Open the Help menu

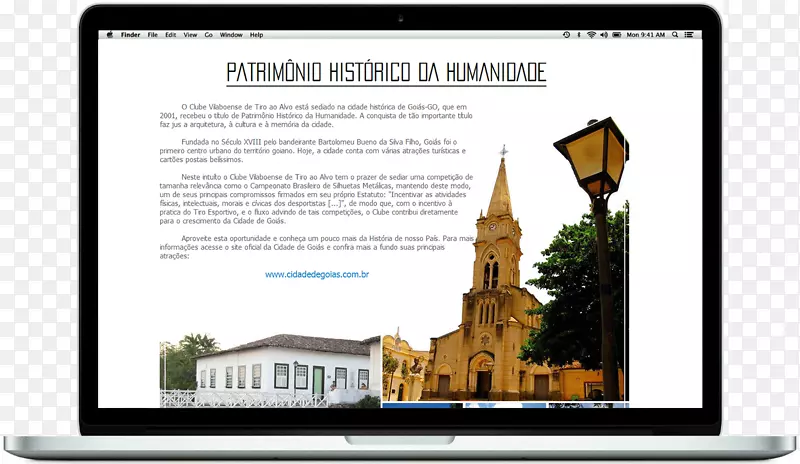click(x=257, y=35)
